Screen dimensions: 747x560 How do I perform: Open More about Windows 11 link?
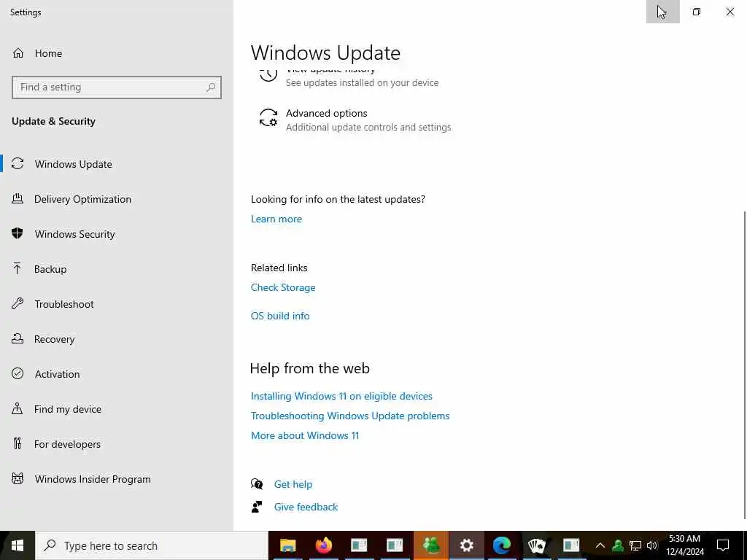(305, 435)
